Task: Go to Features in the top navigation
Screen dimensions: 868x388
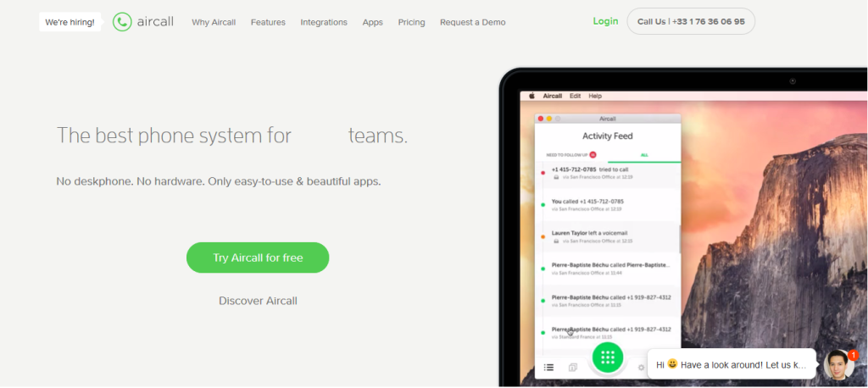Action: [268, 22]
